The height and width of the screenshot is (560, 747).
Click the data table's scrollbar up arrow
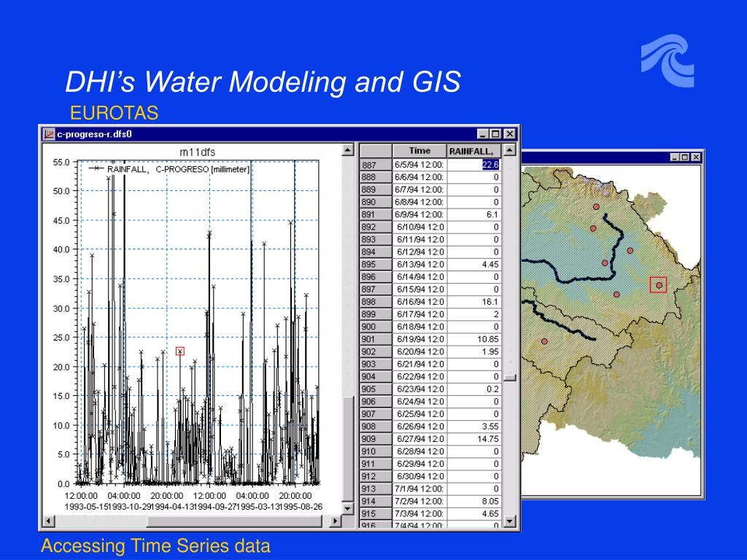509,150
